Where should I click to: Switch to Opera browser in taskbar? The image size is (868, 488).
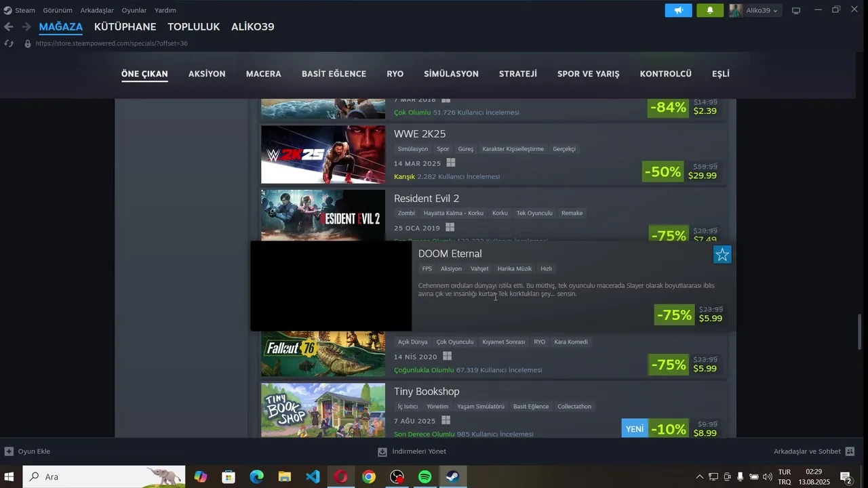click(340, 476)
